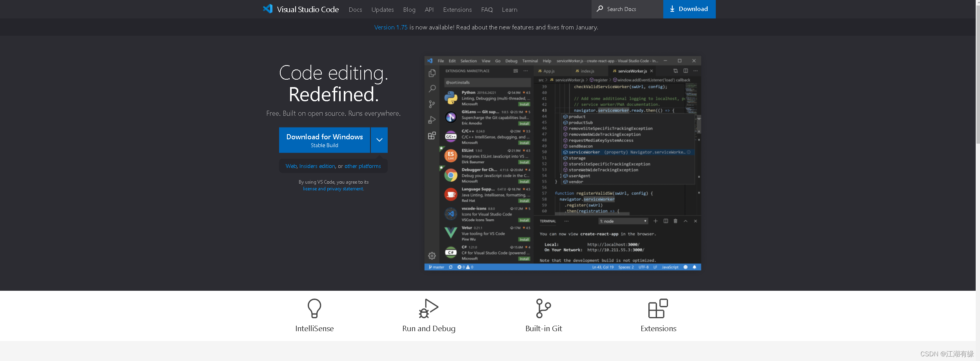Click the Source Control icon in the screenshot's activity bar
The image size is (980, 361).
click(432, 104)
